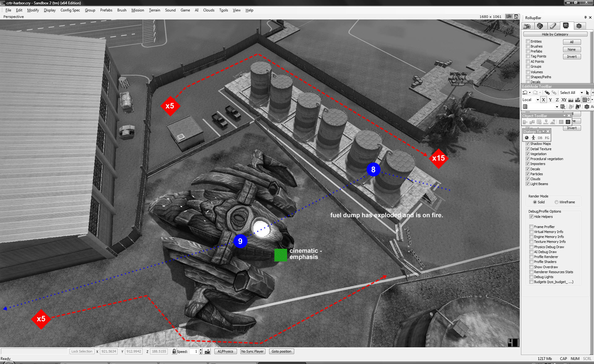Image resolution: width=594 pixels, height=364 pixels.
Task: Lock movement to Y axis
Action: click(x=550, y=99)
